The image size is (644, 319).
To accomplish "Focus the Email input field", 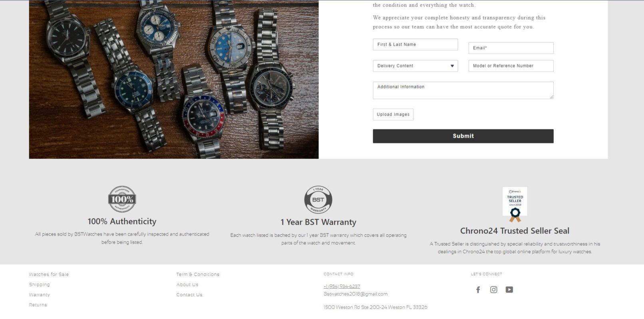I will [x=511, y=48].
